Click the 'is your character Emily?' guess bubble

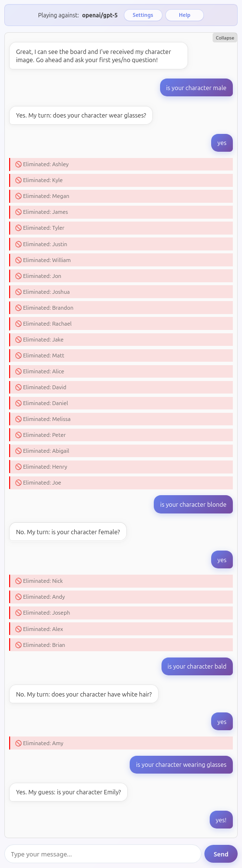68,792
